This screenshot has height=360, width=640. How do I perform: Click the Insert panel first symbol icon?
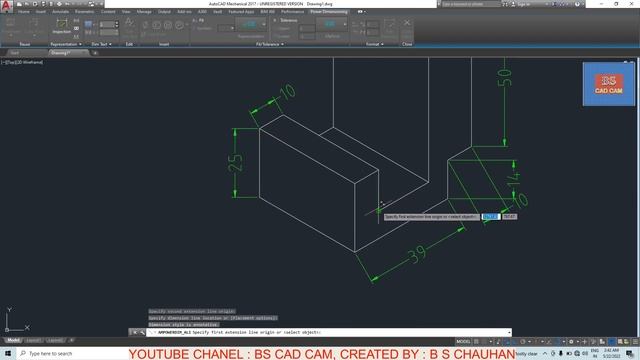[x=145, y=25]
